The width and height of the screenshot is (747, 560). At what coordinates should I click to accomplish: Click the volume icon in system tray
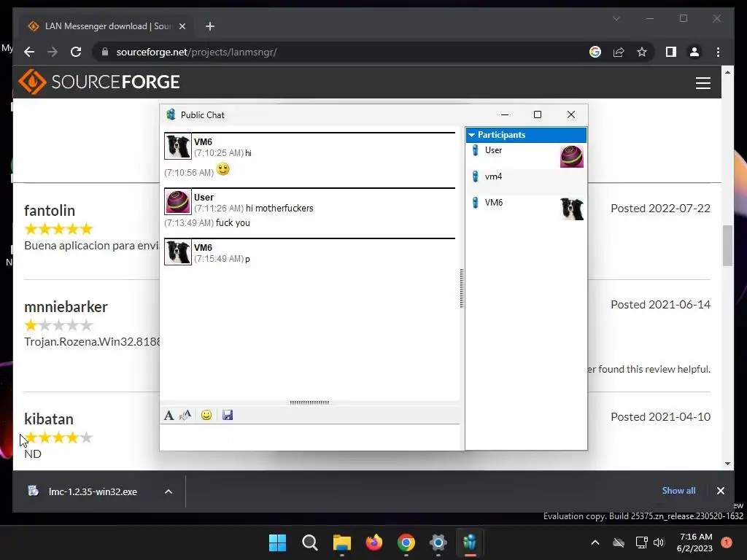pos(659,542)
